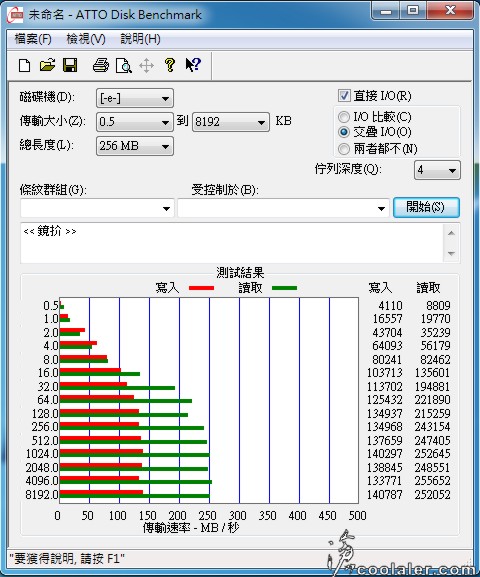Click the ATTO app icon in title bar
480x577 pixels.
click(15, 15)
